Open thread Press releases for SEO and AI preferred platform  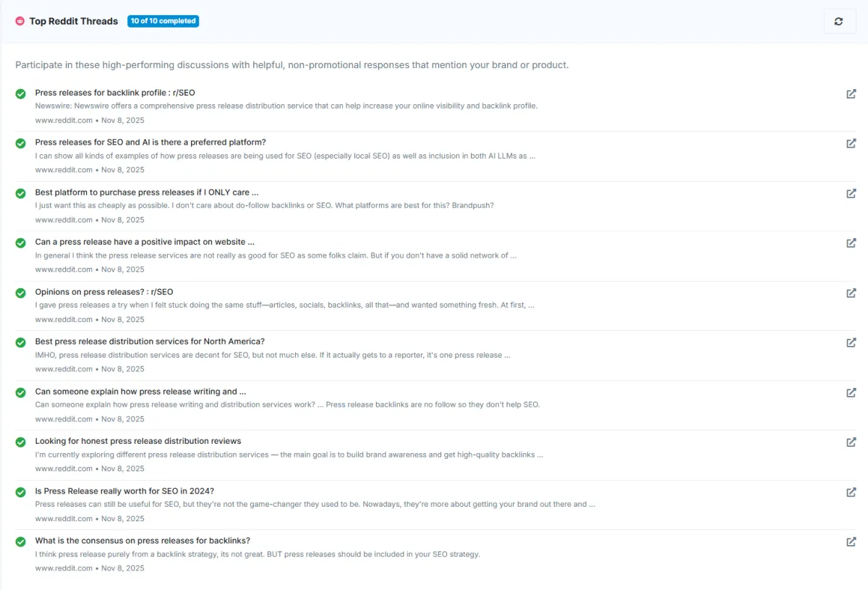click(150, 143)
